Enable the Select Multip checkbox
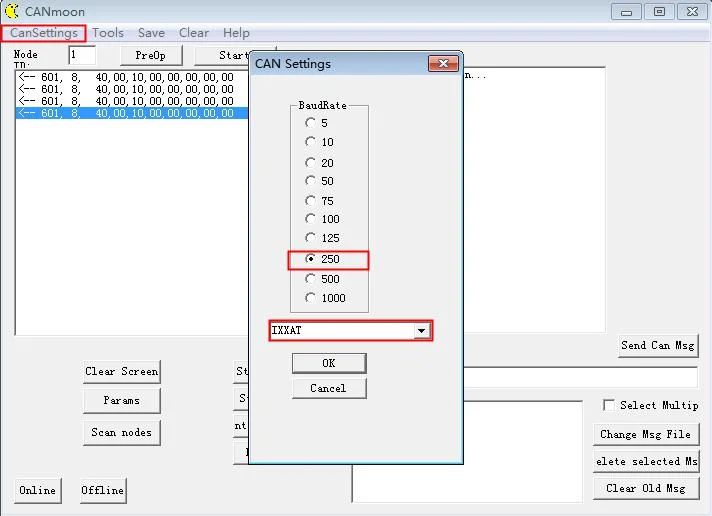This screenshot has height=516, width=712. click(x=608, y=405)
